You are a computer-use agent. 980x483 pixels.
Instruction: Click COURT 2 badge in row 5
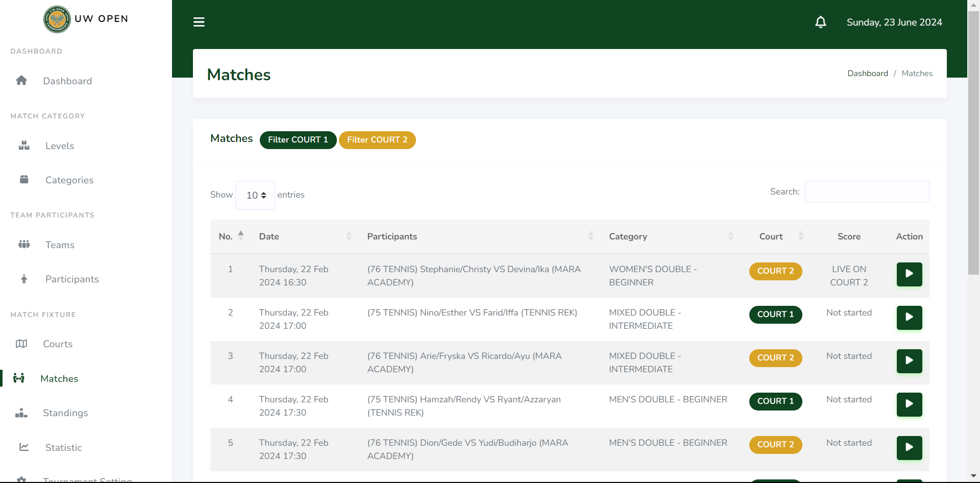tap(775, 445)
